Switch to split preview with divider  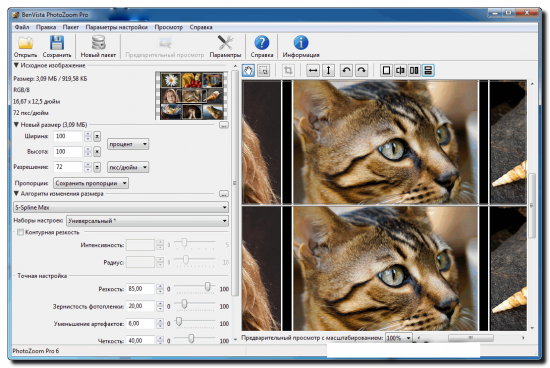400,71
